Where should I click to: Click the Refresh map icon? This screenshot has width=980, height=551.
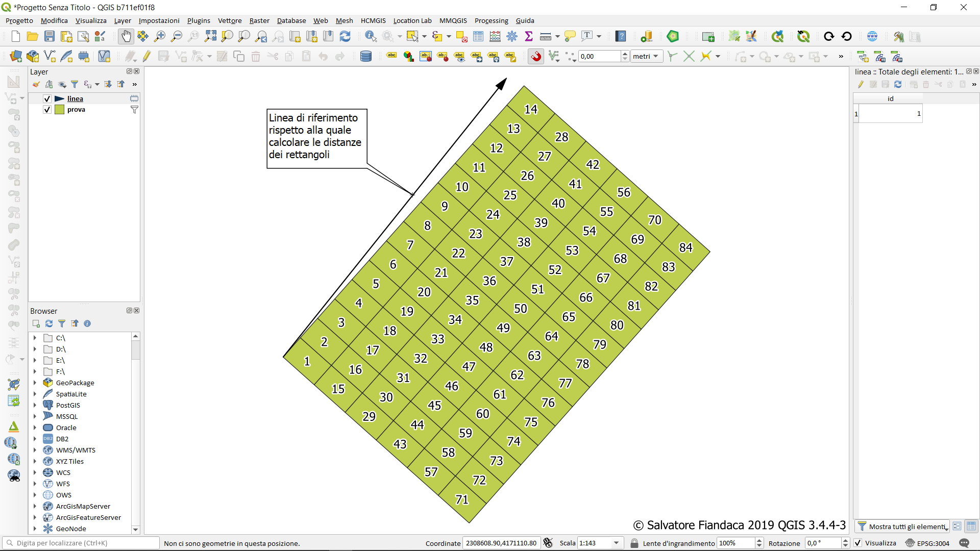pos(345,36)
